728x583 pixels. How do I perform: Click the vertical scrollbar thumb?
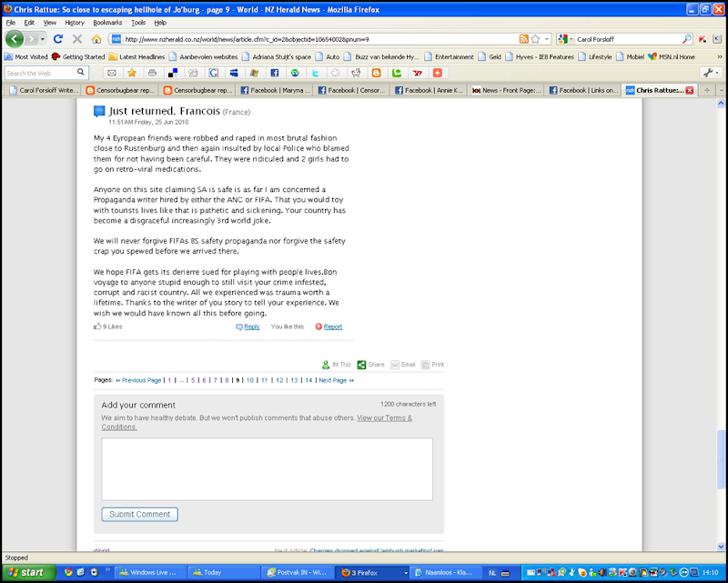pos(721,459)
